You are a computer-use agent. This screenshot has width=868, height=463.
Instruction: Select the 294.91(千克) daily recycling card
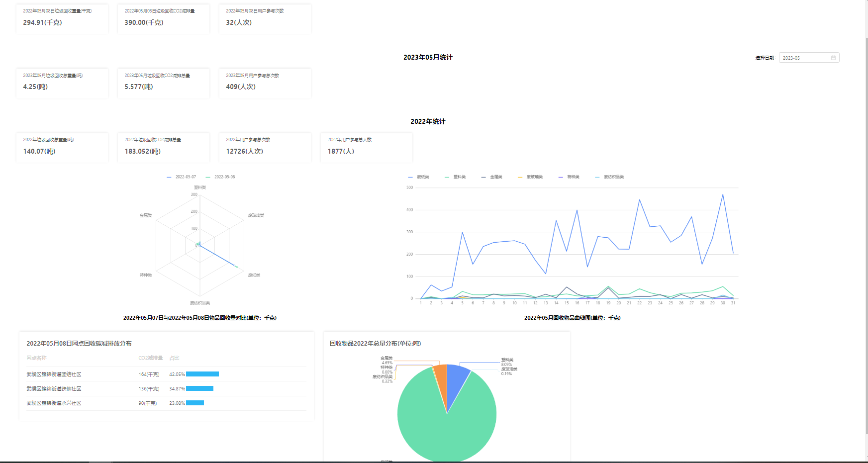click(62, 19)
